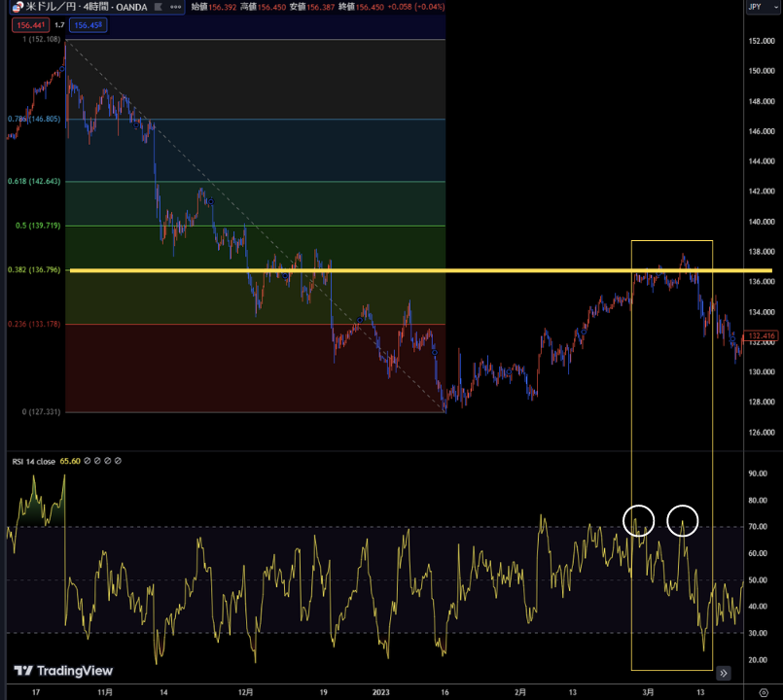
Task: Click the right white circle on RSI
Action: 683,521
